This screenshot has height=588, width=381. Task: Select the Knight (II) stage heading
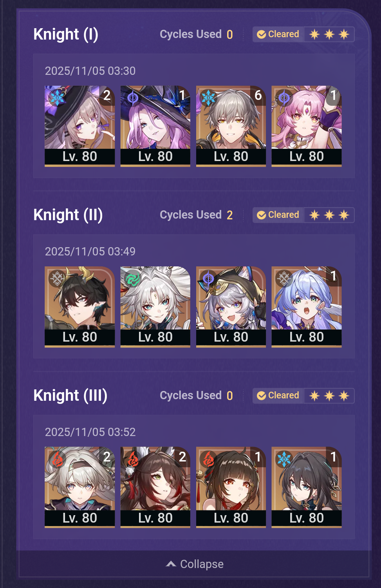68,215
